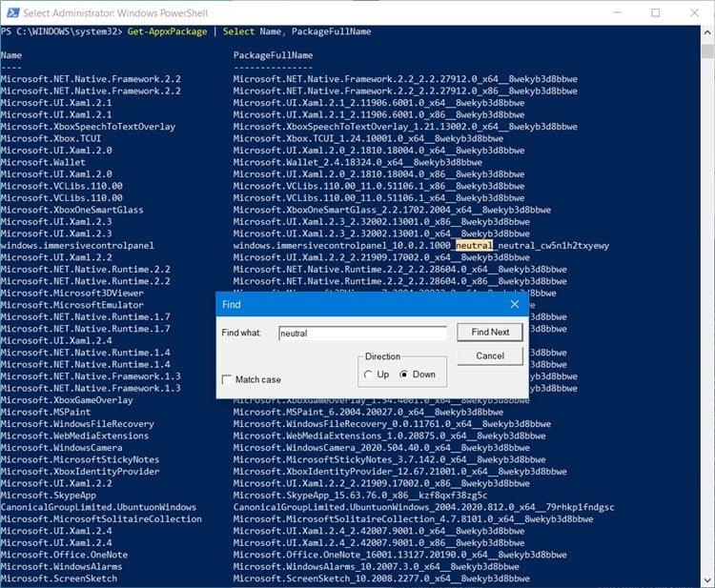Click 'Microsoft.WindowsCamera' name entry
The width and height of the screenshot is (715, 588).
click(x=61, y=448)
